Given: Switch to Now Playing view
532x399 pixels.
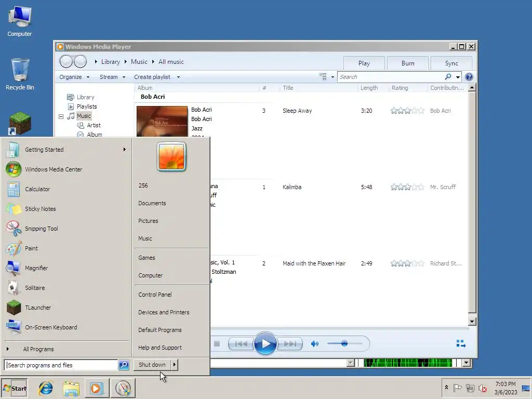Looking at the screenshot, I should pyautogui.click(x=461, y=344).
